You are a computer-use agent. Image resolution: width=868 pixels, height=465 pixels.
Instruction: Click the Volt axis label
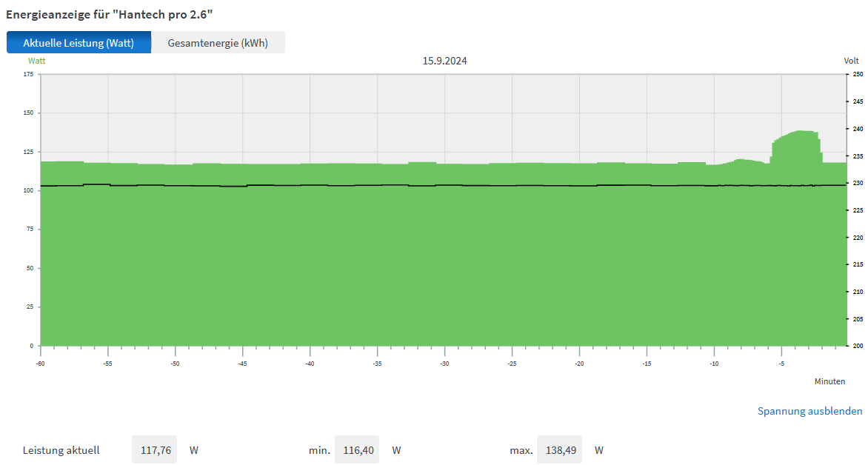click(851, 61)
